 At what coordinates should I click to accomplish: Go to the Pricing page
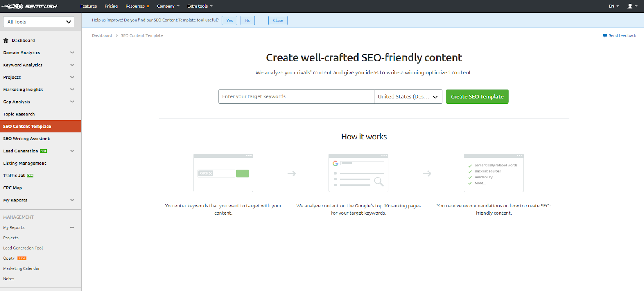pyautogui.click(x=111, y=6)
